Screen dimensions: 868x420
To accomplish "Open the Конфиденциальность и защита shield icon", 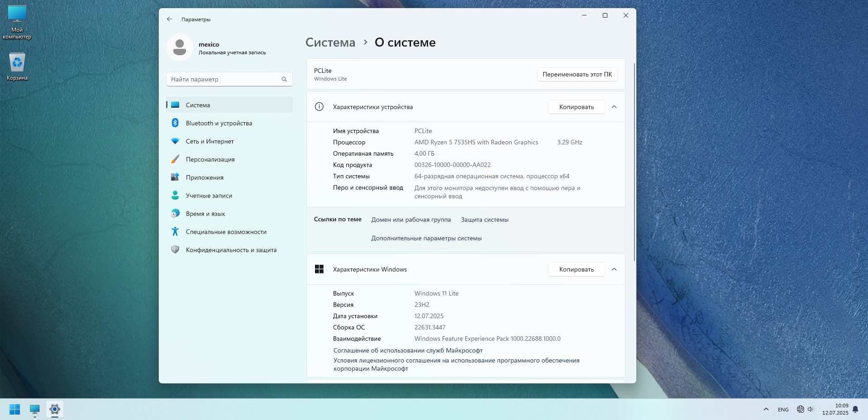I will pyautogui.click(x=175, y=250).
